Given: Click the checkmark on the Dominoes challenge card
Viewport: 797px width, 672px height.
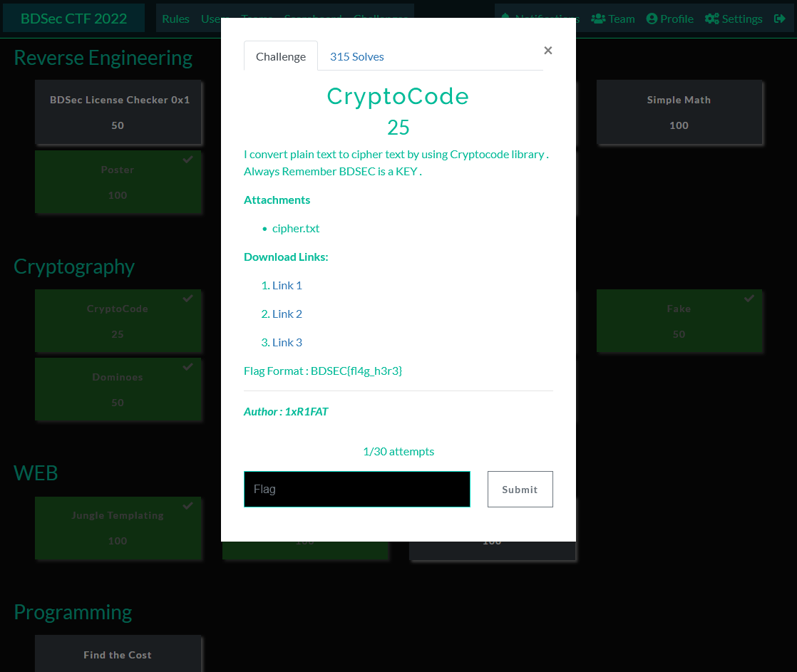Looking at the screenshot, I should (x=187, y=367).
